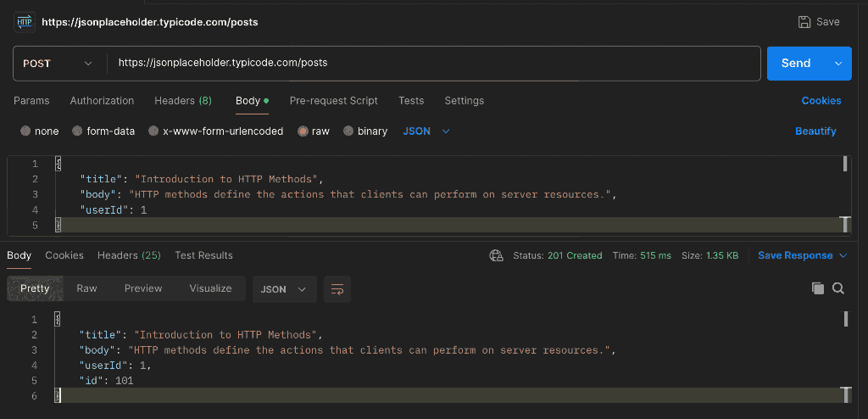
Task: Click into the request URL input field
Action: [433, 63]
